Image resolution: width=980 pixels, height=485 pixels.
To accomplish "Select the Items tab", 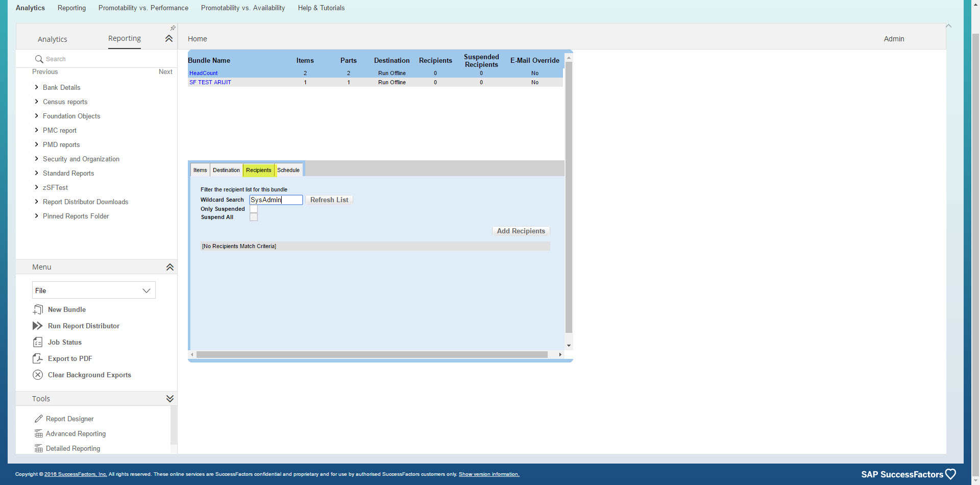I will pyautogui.click(x=200, y=170).
